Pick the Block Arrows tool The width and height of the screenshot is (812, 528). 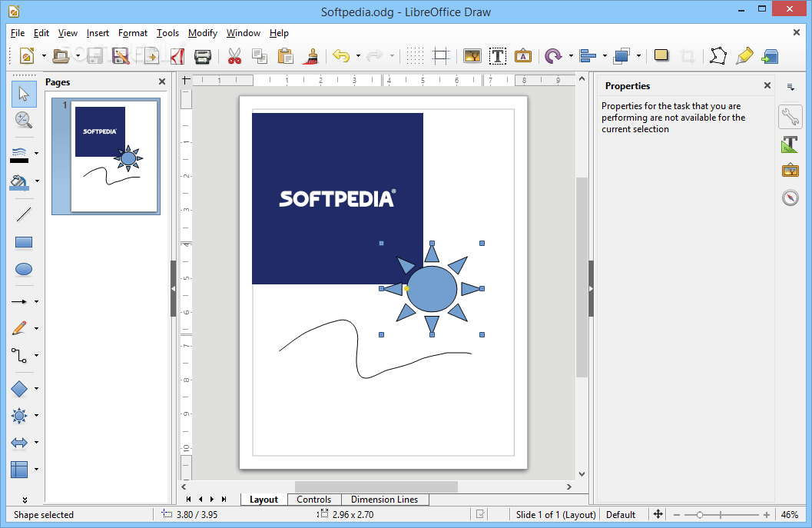click(20, 443)
